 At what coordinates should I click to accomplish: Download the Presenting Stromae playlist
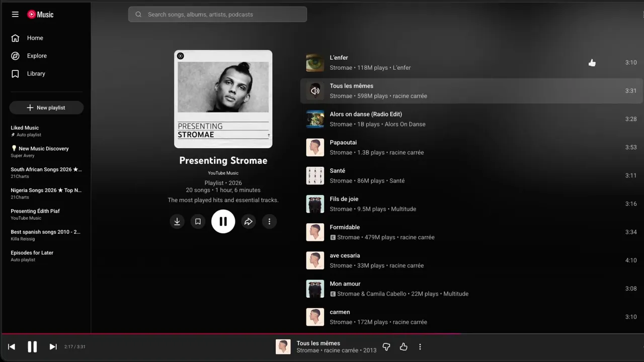point(177,222)
